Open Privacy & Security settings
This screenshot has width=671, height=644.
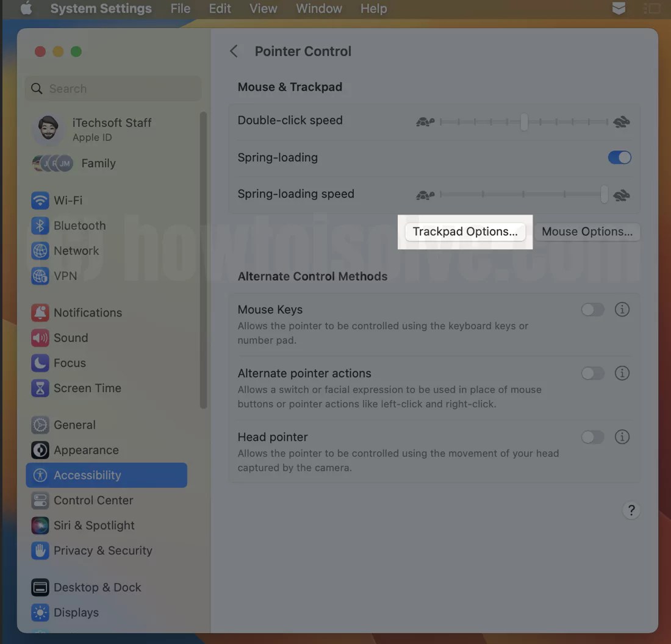click(102, 550)
